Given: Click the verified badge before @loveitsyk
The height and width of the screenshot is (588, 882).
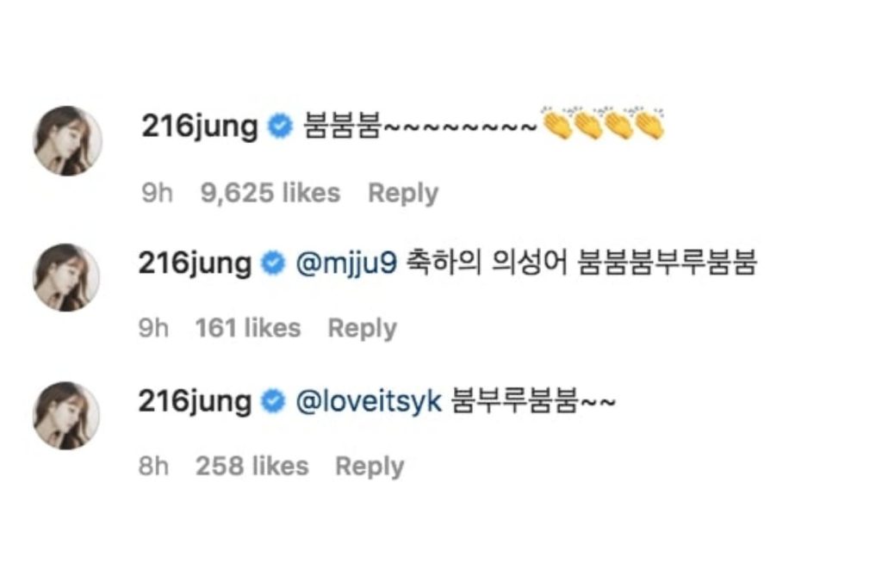Looking at the screenshot, I should pos(274,401).
